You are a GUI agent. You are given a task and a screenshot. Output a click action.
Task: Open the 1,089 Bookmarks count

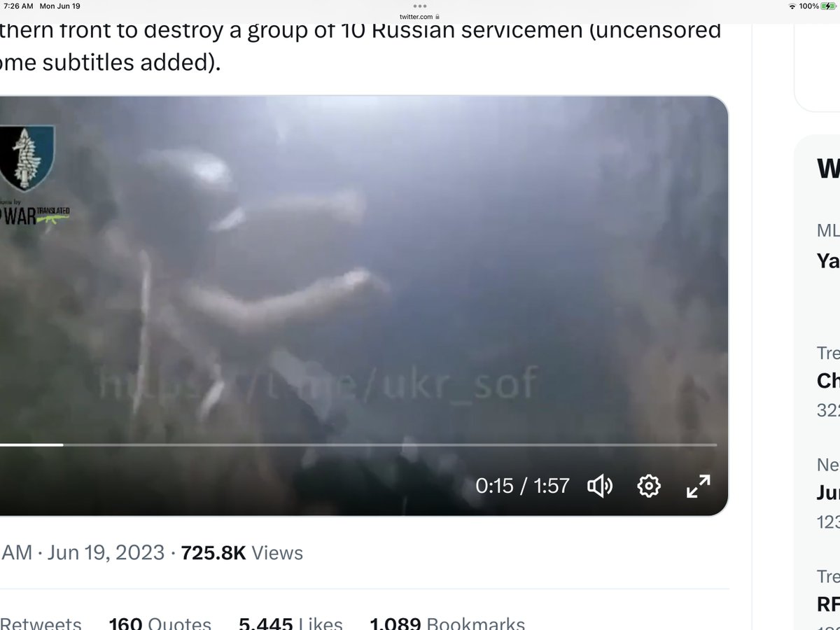point(447,624)
